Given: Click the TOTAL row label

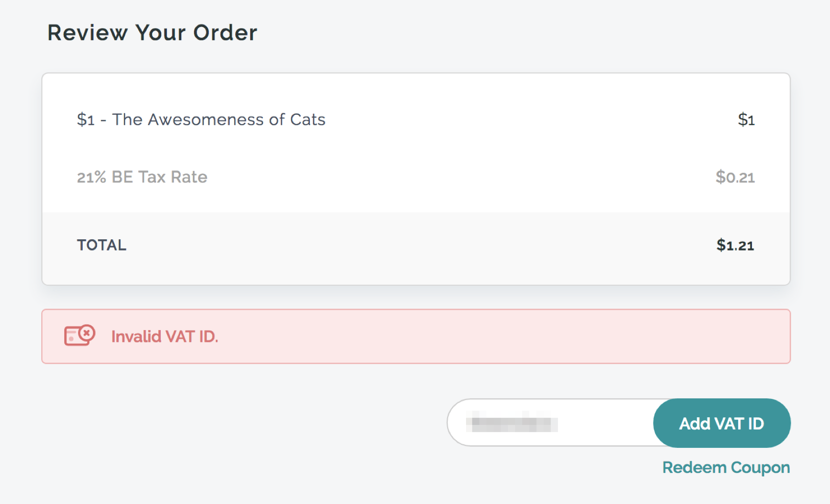Looking at the screenshot, I should (x=102, y=245).
